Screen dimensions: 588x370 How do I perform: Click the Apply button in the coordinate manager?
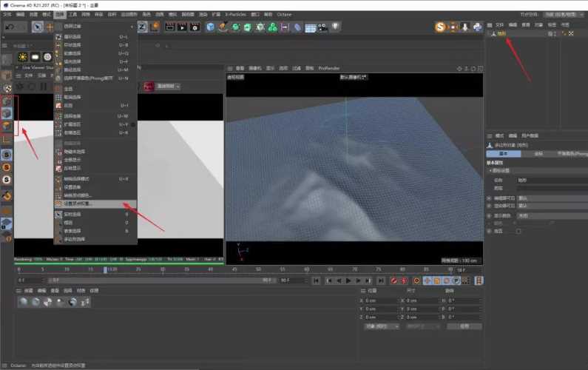(x=464, y=326)
